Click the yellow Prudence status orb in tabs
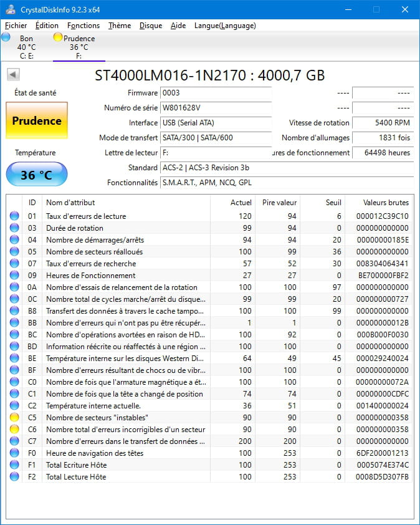Viewport: 420px width, 525px height. [x=58, y=37]
